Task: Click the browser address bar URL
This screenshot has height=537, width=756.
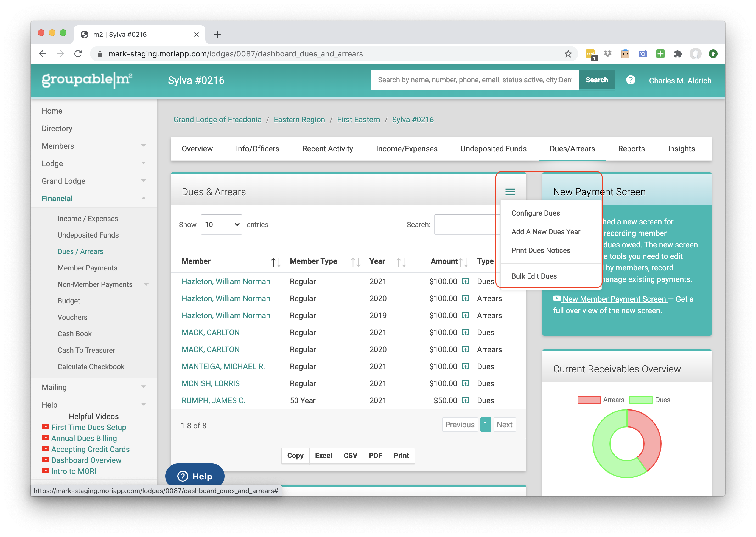Action: pyautogui.click(x=236, y=54)
